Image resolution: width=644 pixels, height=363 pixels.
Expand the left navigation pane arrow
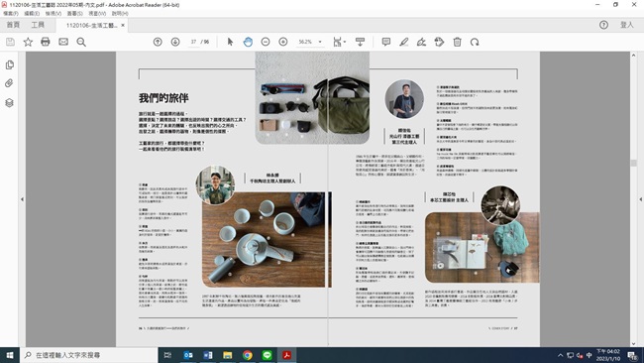pyautogui.click(x=22, y=199)
